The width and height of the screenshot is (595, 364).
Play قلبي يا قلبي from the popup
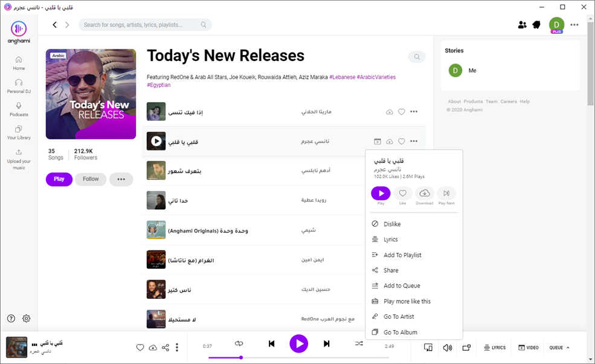coord(381,193)
